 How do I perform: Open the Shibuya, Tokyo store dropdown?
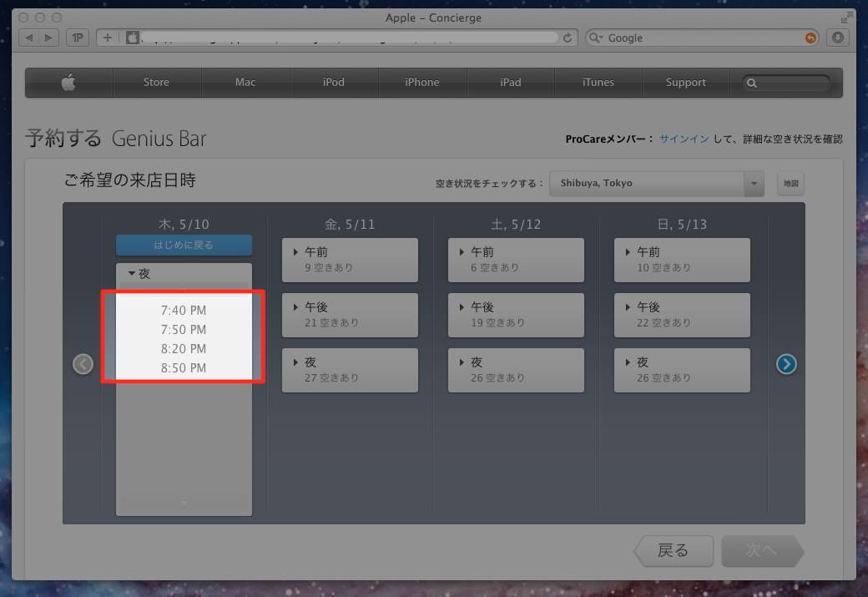click(x=657, y=184)
